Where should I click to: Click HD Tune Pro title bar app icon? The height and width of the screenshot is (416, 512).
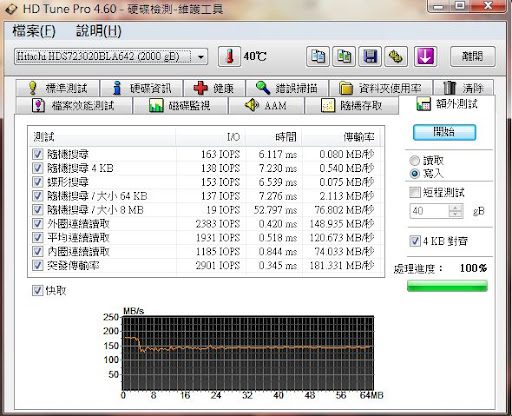(11, 9)
